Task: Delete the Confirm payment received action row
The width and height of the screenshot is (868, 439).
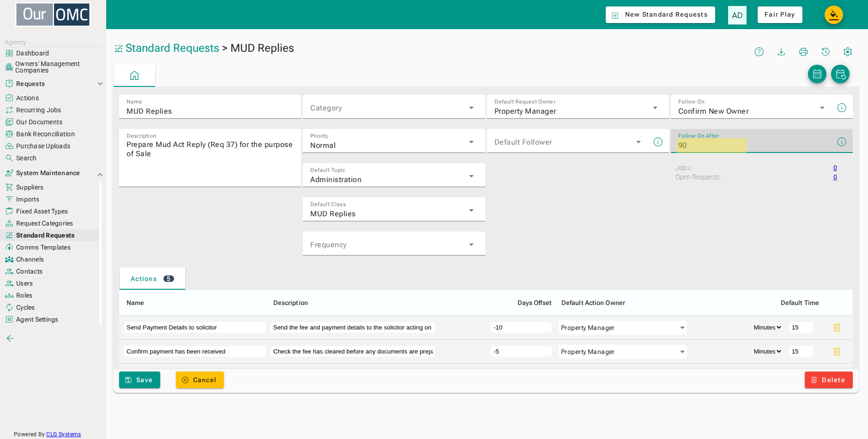Action: pyautogui.click(x=837, y=352)
